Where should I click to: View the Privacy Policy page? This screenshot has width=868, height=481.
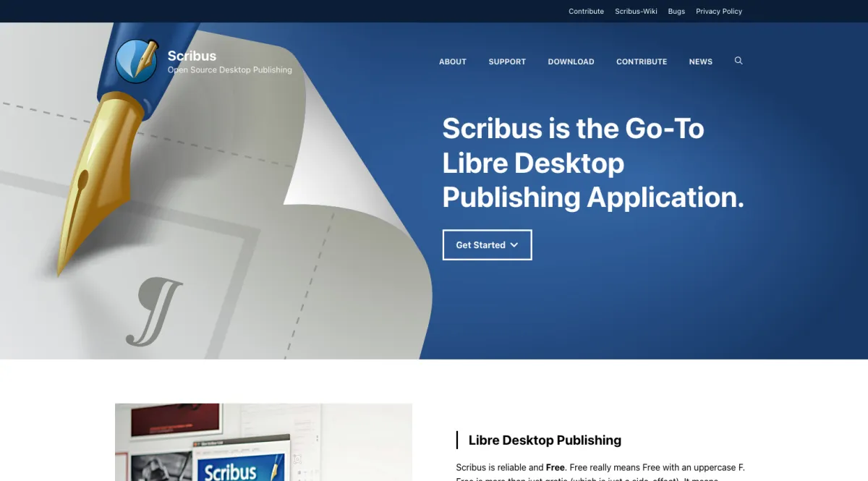point(719,12)
